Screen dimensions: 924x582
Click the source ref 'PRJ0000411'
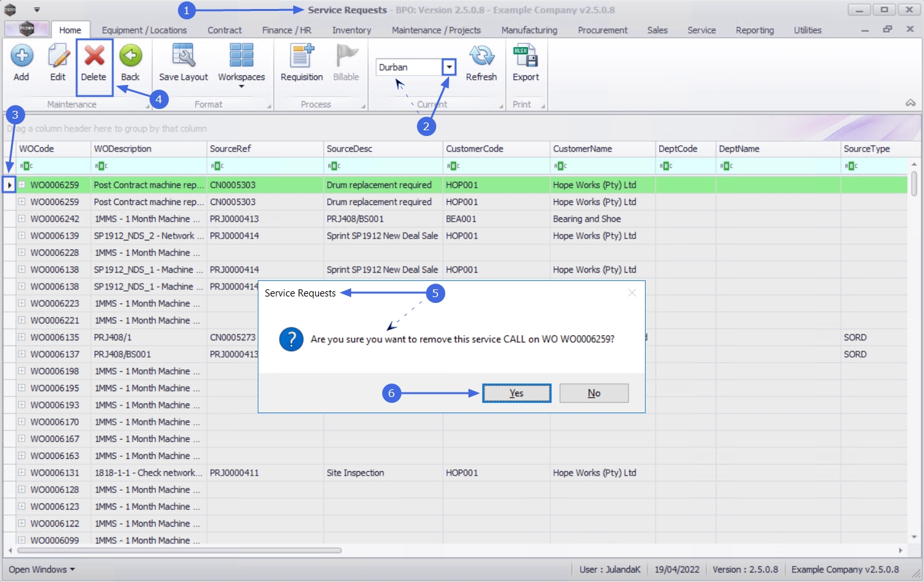click(x=235, y=472)
